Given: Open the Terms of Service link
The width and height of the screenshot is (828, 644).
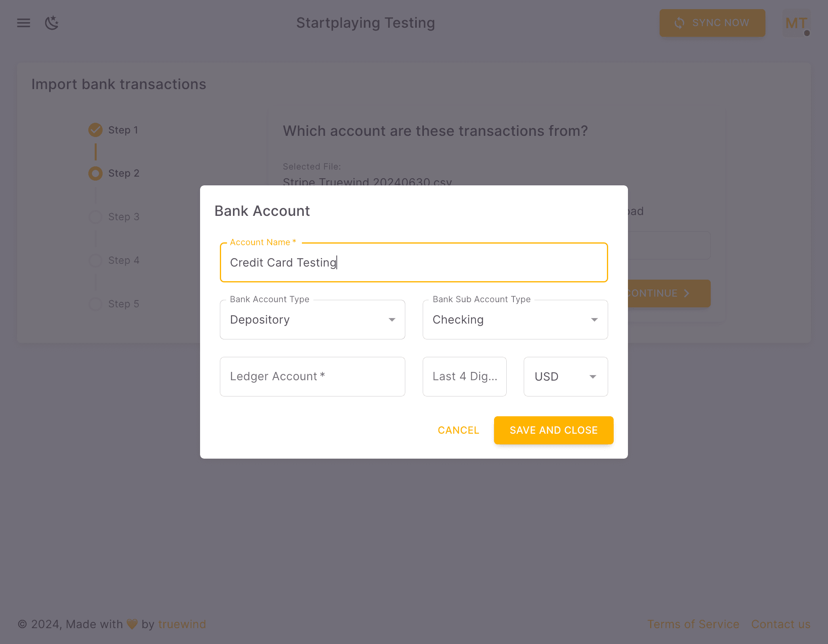Looking at the screenshot, I should tap(693, 624).
